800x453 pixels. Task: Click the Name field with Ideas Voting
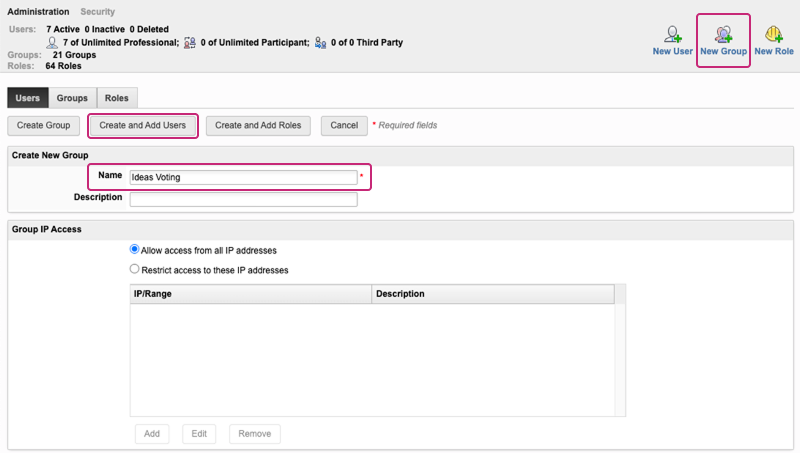(243, 177)
